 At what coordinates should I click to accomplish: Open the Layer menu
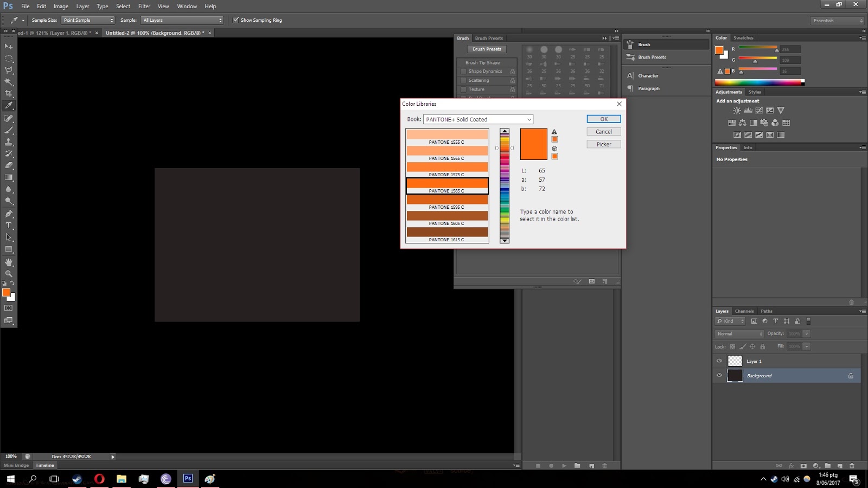82,7
